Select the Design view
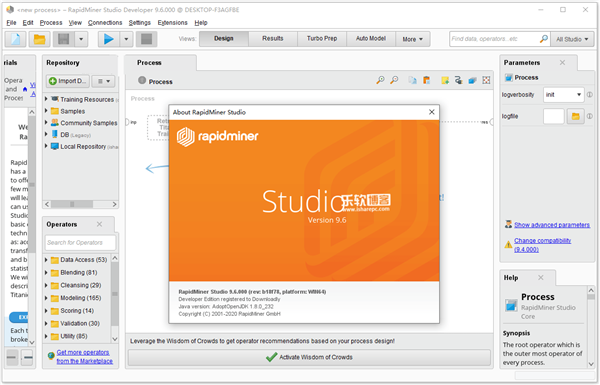The height and width of the screenshot is (385, 600). coord(224,39)
